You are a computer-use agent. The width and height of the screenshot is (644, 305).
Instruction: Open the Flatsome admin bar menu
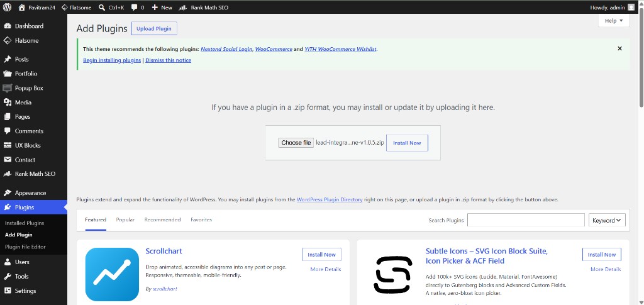[76, 8]
